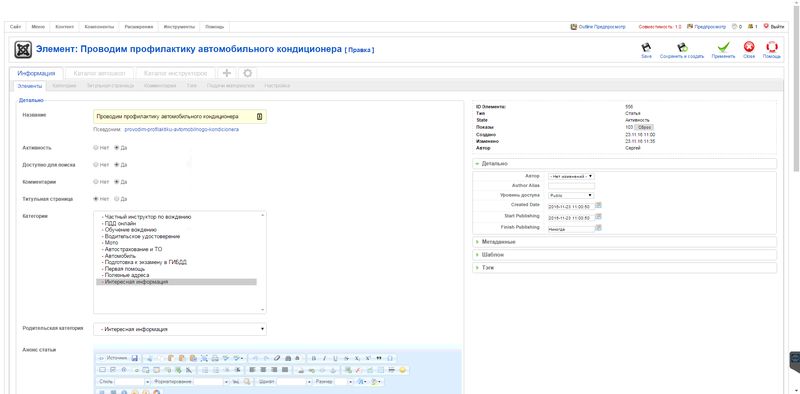Click the gear icon tab

[x=247, y=73]
